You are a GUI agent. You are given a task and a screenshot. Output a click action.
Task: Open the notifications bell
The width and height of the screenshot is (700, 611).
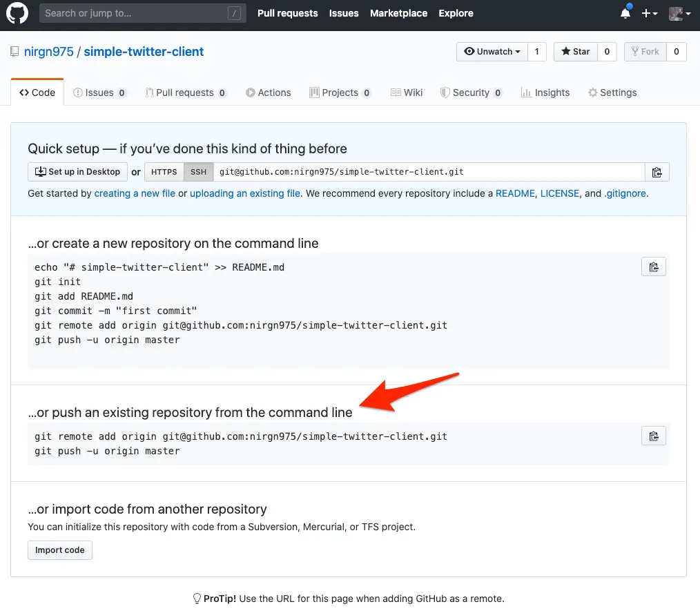625,13
